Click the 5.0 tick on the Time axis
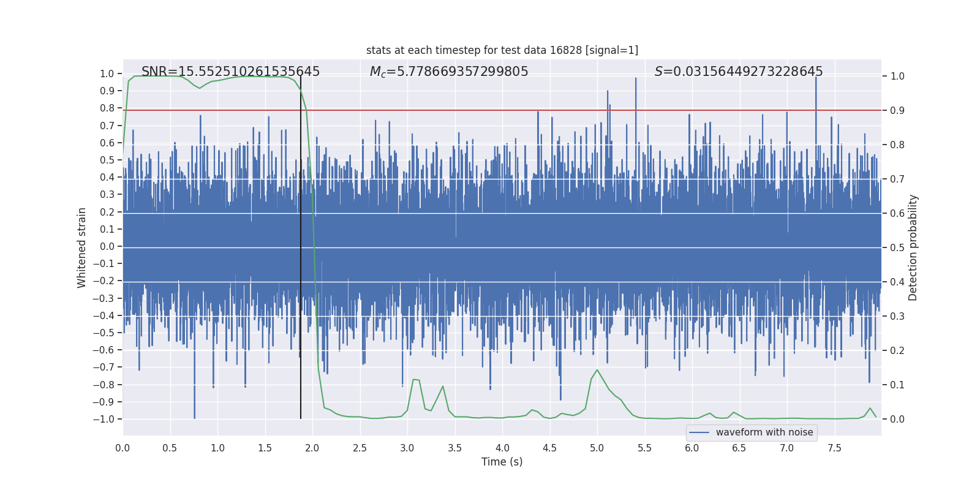This screenshot has width=980, height=490. pyautogui.click(x=597, y=448)
